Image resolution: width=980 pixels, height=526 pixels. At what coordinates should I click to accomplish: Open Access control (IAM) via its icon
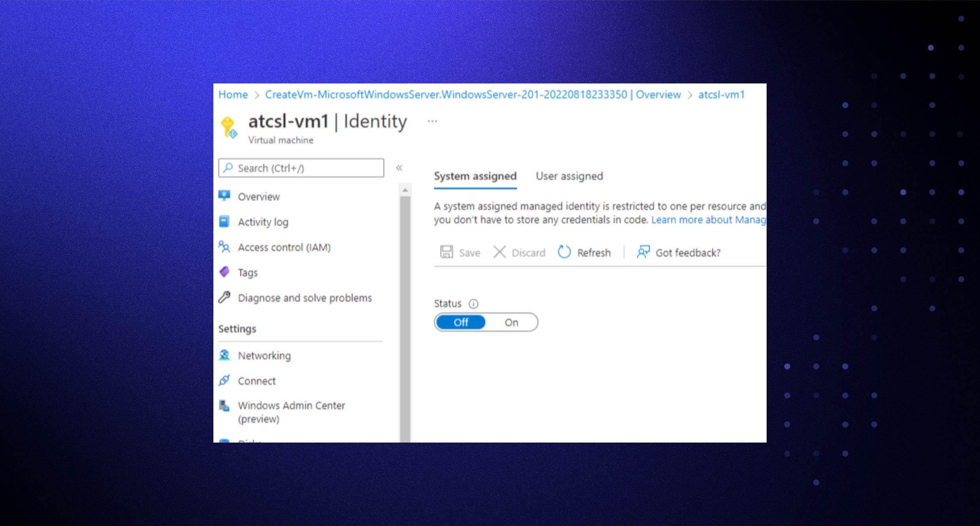(225, 247)
